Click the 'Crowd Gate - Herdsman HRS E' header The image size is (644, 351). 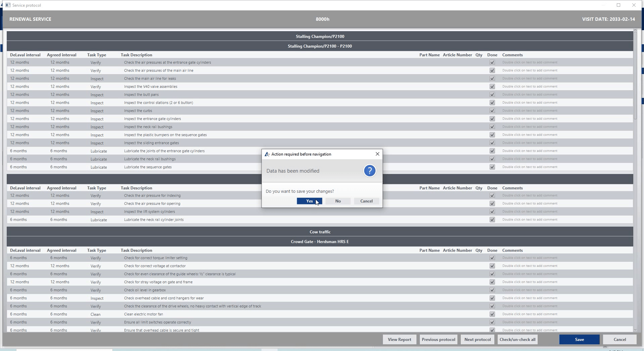pyautogui.click(x=320, y=242)
